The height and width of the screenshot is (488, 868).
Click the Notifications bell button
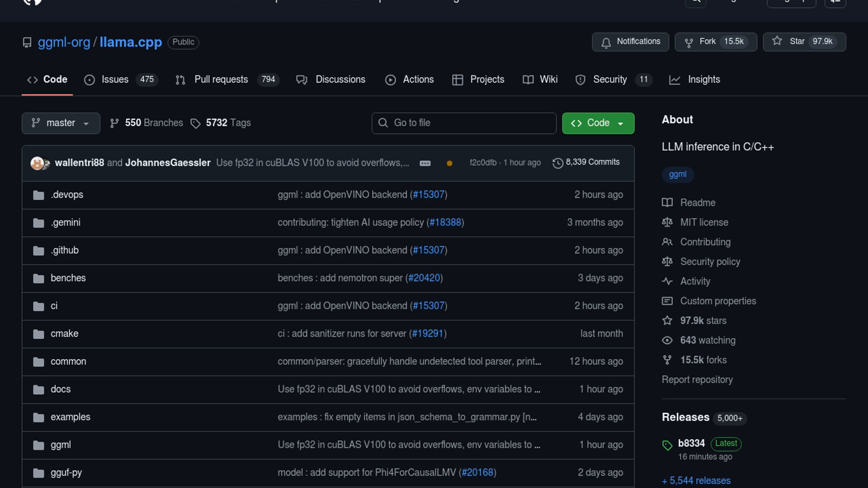(630, 42)
